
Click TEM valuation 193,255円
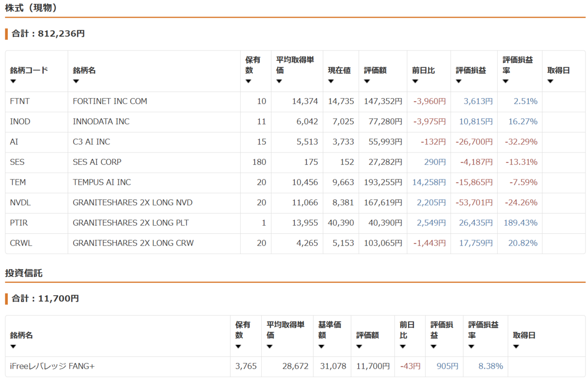tap(383, 182)
